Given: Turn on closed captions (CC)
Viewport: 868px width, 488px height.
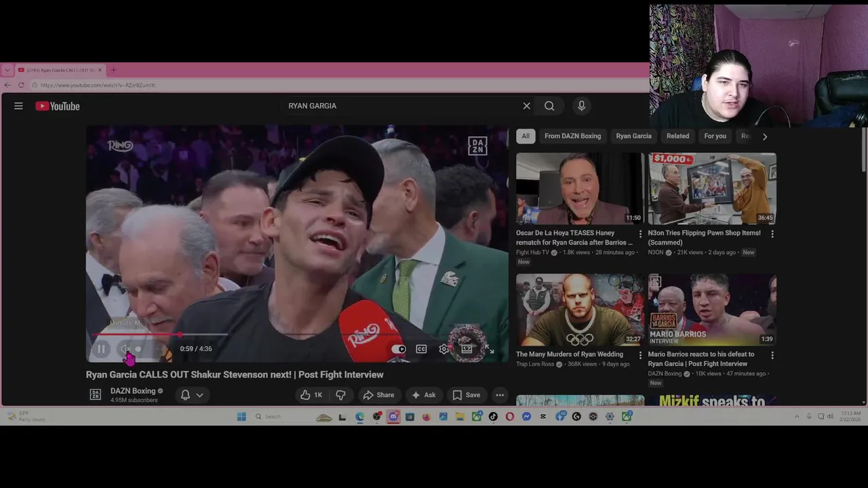Looking at the screenshot, I should [x=421, y=349].
